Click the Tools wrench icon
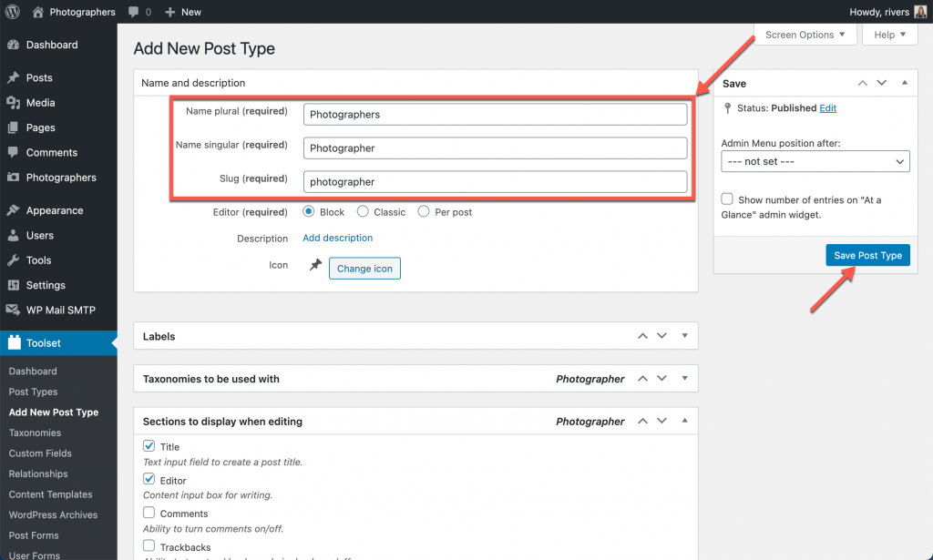The image size is (933, 560). pos(13,260)
